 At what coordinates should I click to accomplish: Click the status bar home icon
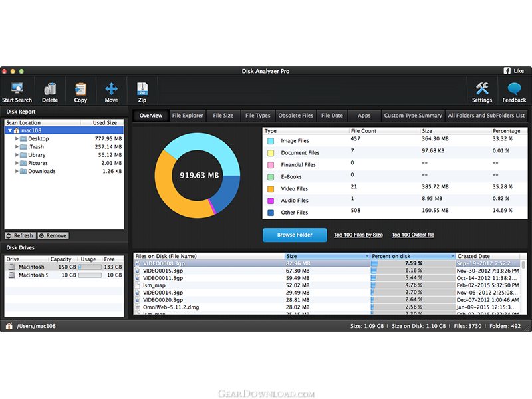point(9,326)
